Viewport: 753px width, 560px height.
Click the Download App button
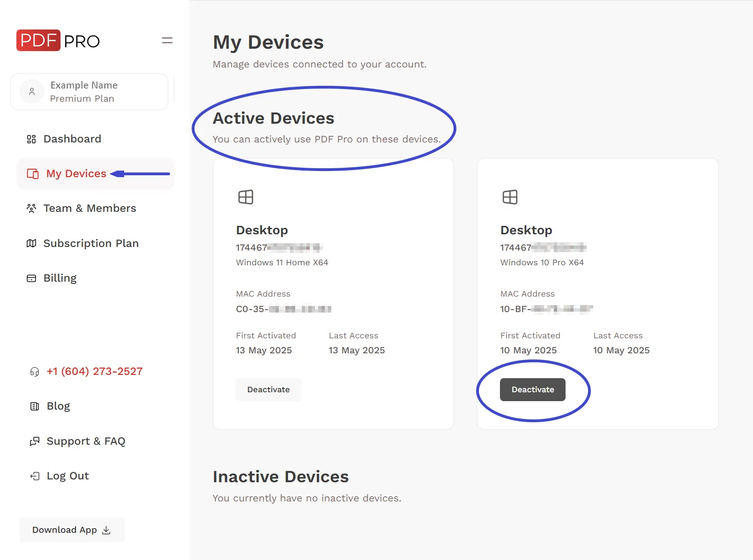coord(72,530)
